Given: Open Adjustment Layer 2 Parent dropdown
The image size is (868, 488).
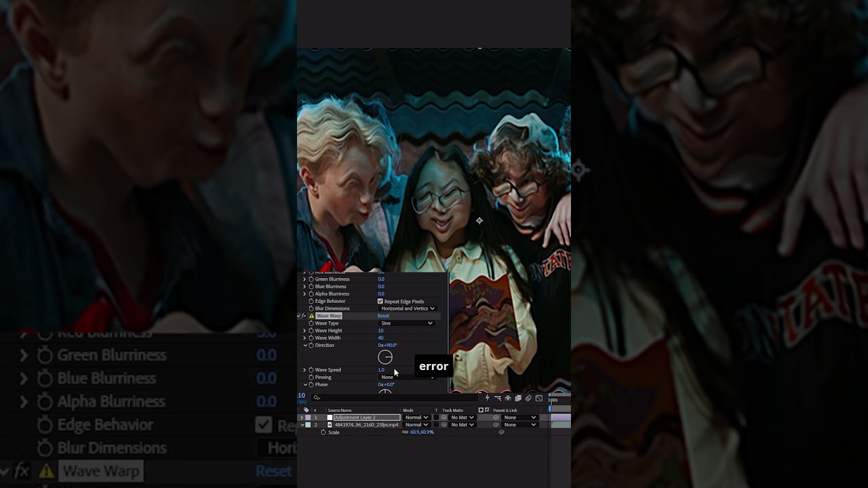Looking at the screenshot, I should click(520, 418).
